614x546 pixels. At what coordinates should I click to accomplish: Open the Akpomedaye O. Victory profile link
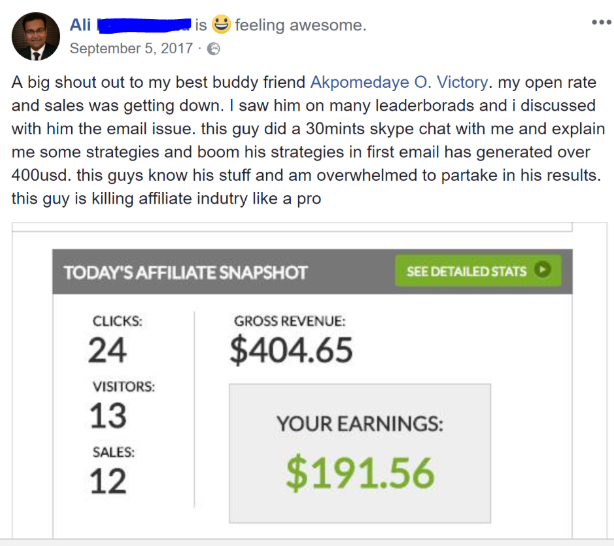click(399, 82)
